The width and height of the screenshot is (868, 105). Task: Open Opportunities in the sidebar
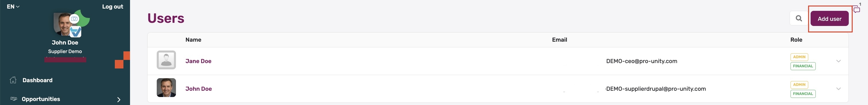41,99
